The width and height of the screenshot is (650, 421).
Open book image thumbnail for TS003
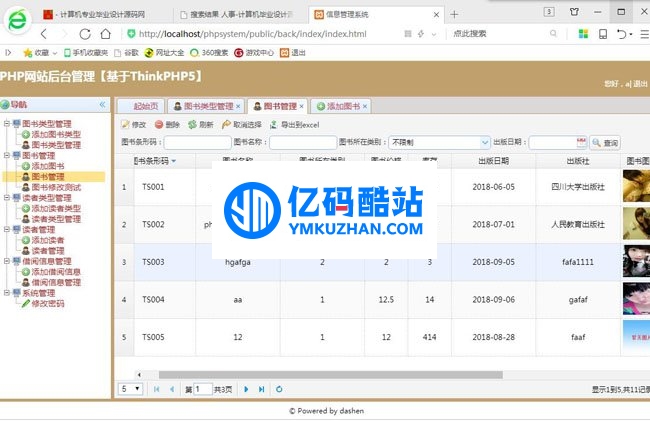pyautogui.click(x=636, y=261)
